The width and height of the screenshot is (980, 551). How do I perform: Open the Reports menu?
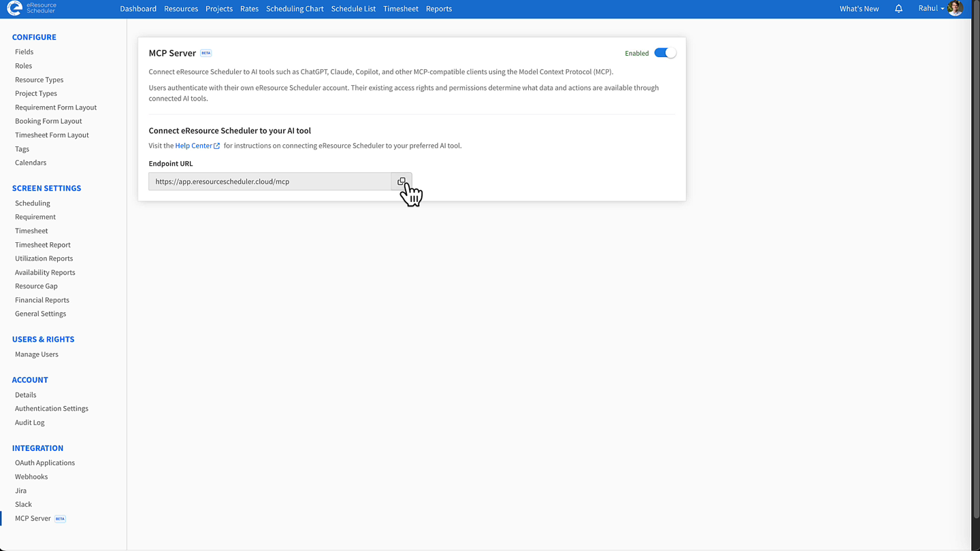[439, 9]
